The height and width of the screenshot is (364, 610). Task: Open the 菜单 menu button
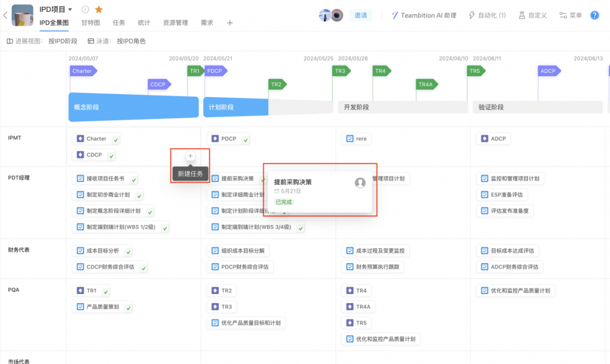click(x=570, y=15)
